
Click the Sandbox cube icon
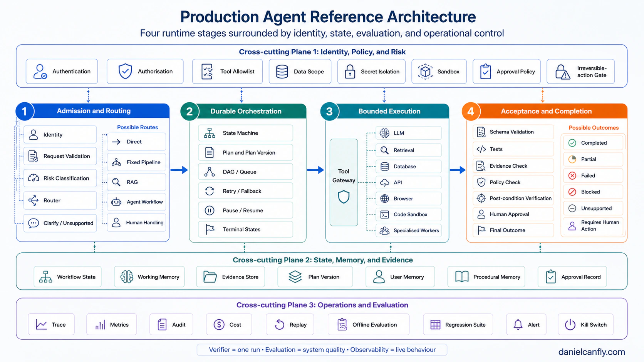click(425, 72)
